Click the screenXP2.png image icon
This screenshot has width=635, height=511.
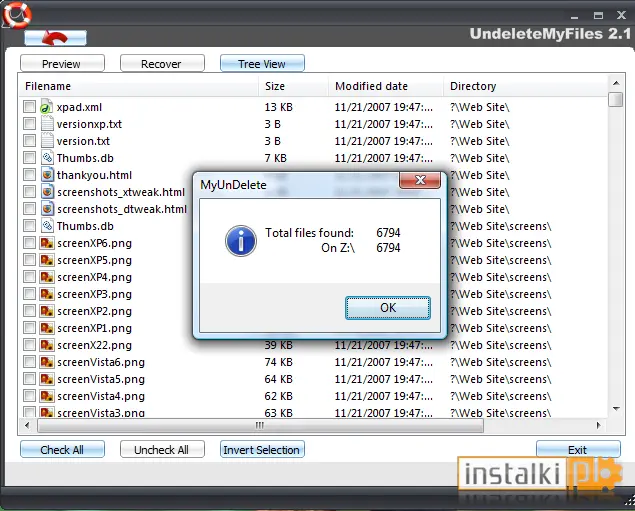pos(47,311)
